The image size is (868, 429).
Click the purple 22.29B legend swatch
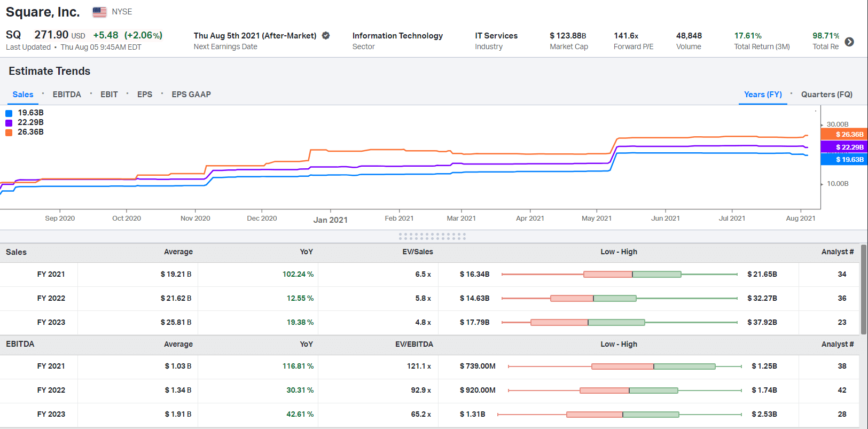[x=9, y=123]
